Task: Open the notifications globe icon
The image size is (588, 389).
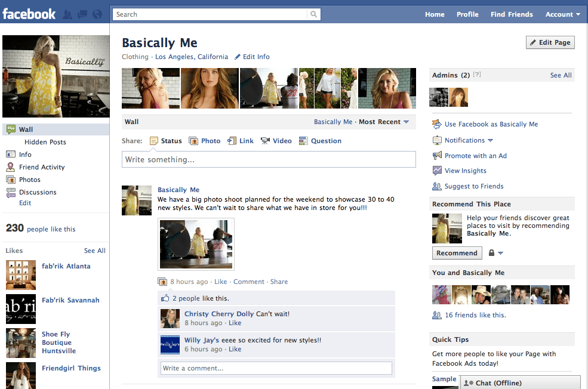Action: (97, 14)
